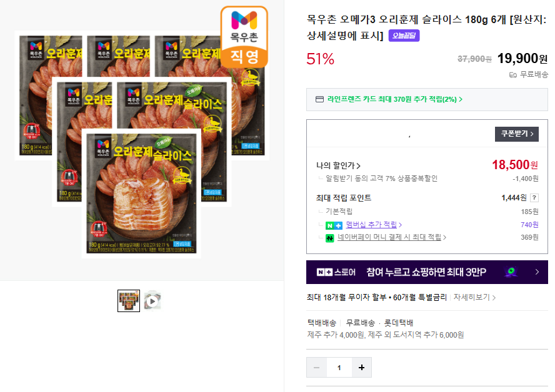Click the free shipping truck icon

pos(513,75)
